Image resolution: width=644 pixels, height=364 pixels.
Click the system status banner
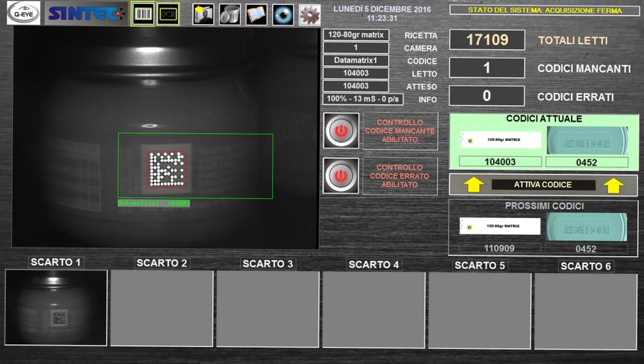point(545,10)
